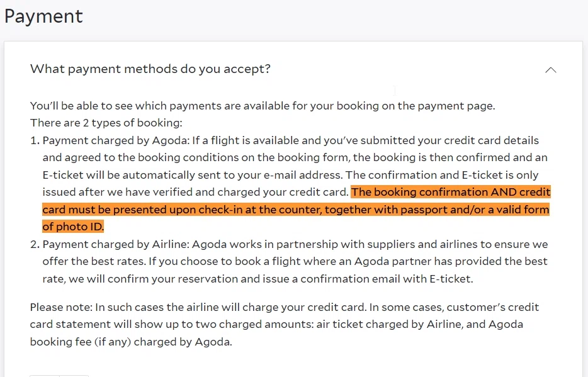Screen dimensions: 588x377
Task: Click the scrollbar on the right edge
Action: click(x=585, y=189)
